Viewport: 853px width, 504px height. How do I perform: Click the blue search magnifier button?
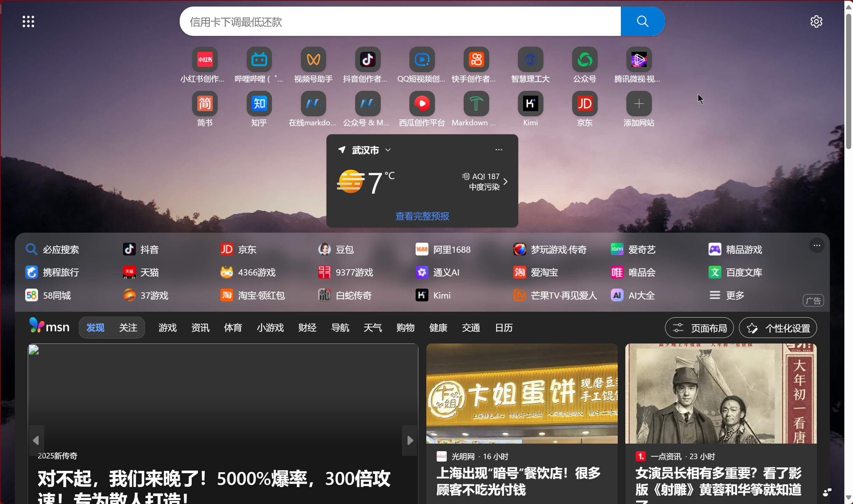[x=643, y=21]
